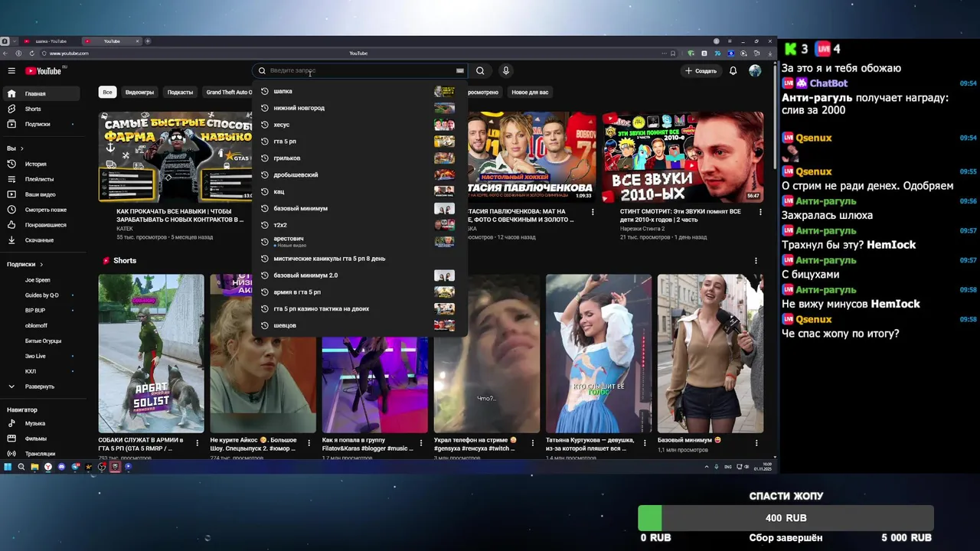Viewport: 980px width, 551px height.
Task: Open Фильмы in the Навигатор section
Action: [42, 439]
